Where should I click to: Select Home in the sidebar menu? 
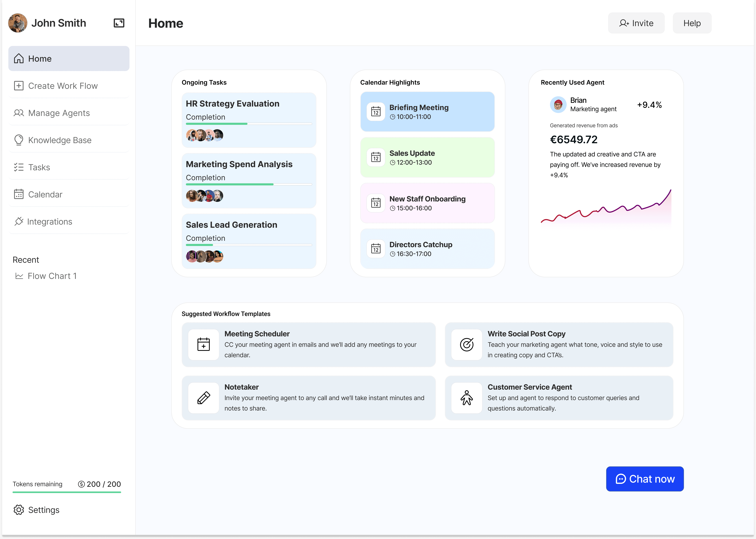pos(69,58)
